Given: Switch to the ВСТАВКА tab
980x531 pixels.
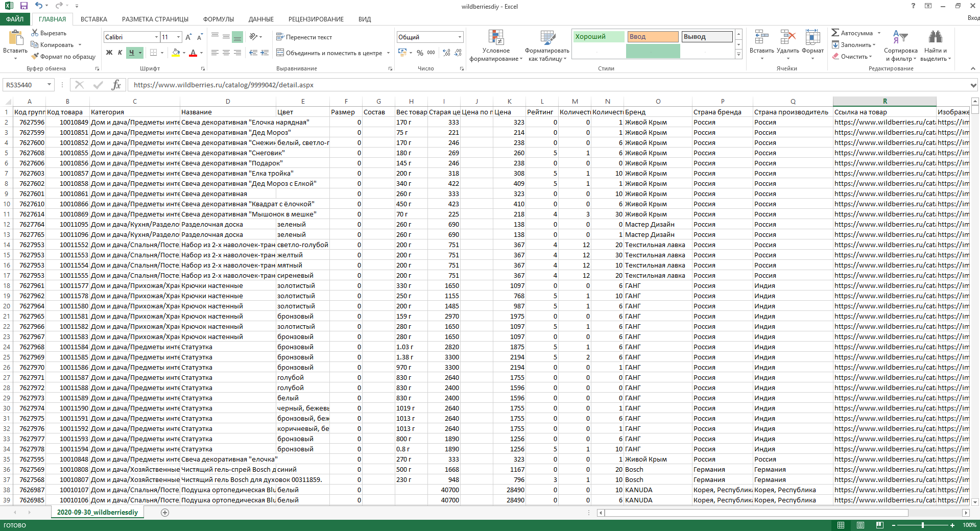Looking at the screenshot, I should [94, 19].
